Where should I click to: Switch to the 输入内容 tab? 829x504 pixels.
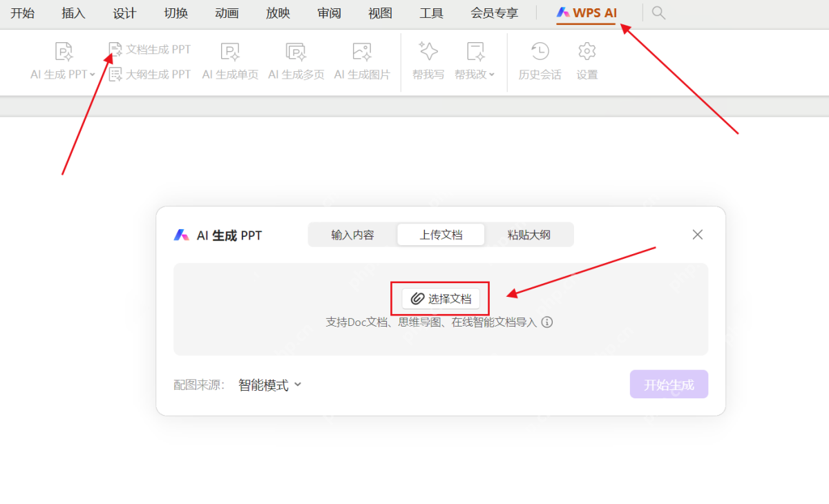pyautogui.click(x=352, y=235)
